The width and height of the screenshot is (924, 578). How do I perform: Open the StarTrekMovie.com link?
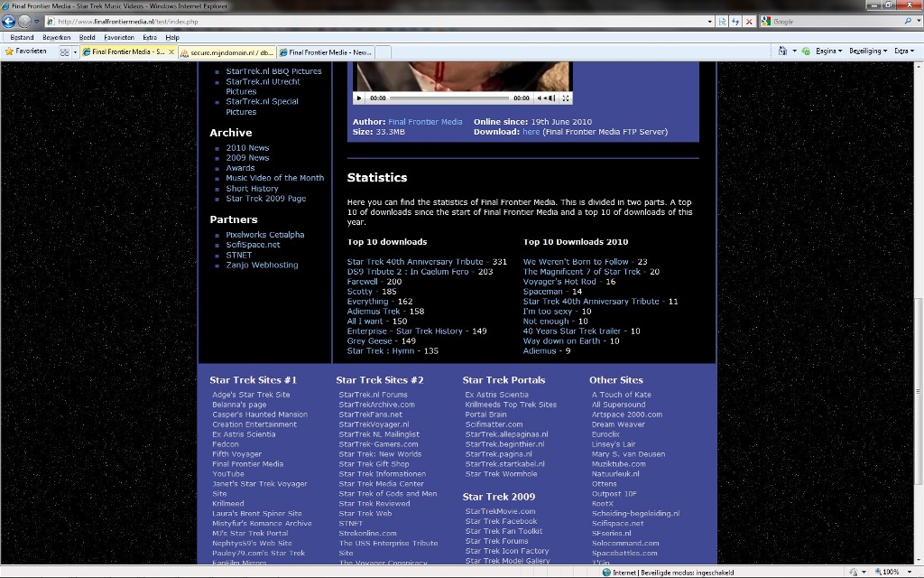click(x=500, y=511)
